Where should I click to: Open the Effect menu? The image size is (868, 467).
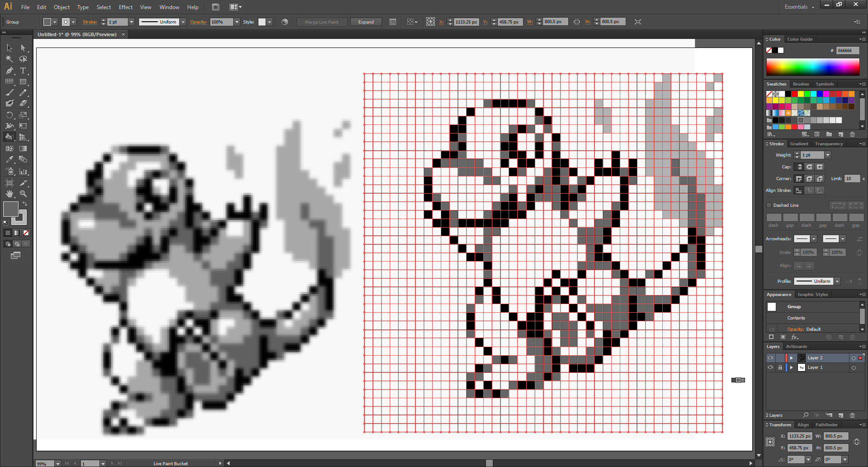pos(126,7)
